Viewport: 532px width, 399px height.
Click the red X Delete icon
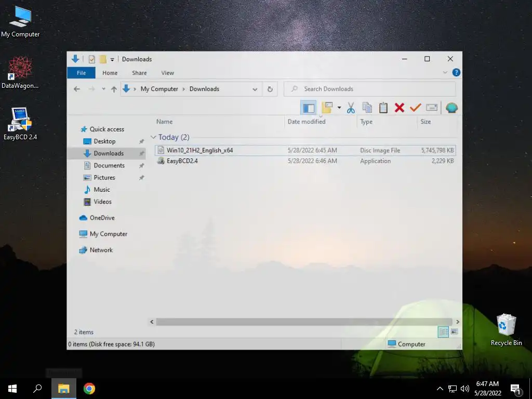coord(400,108)
